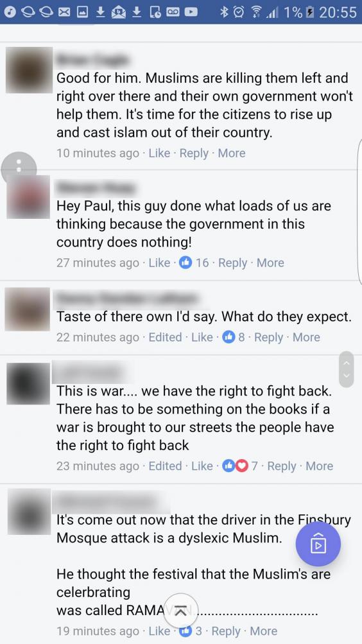Like the 'Good for him' comment
Image resolution: width=362 pixels, height=644 pixels.
159,153
